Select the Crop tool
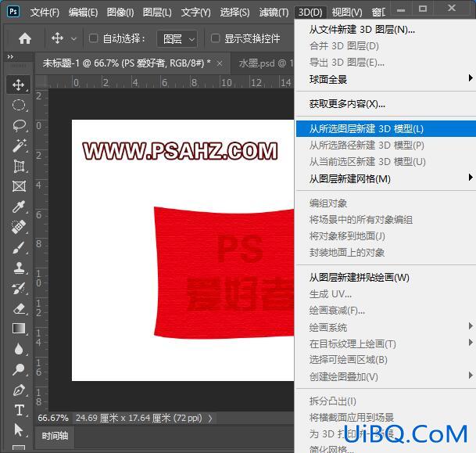Screen dimensions: 476x453 click(x=19, y=166)
